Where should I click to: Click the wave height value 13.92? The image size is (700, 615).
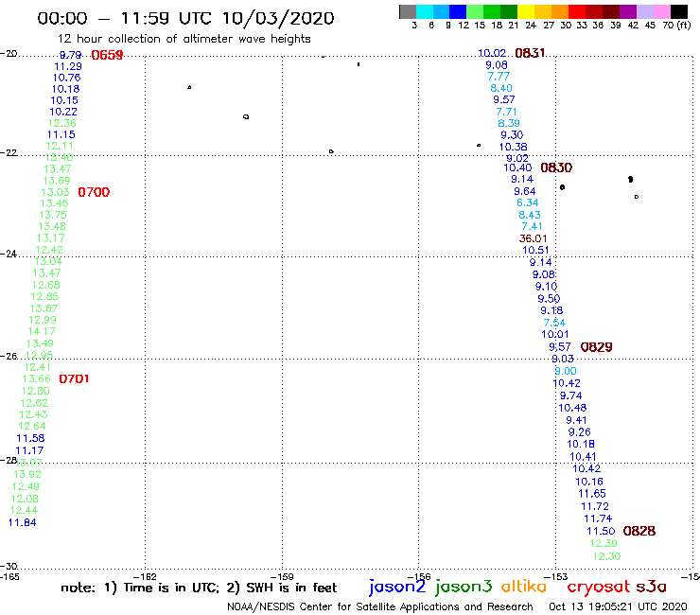coord(27,474)
